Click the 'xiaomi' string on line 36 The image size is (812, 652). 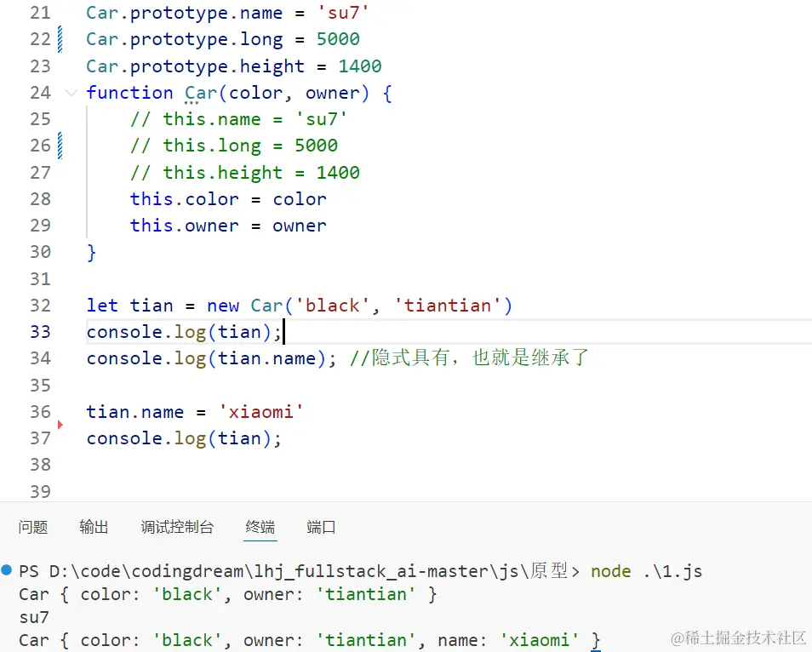261,412
